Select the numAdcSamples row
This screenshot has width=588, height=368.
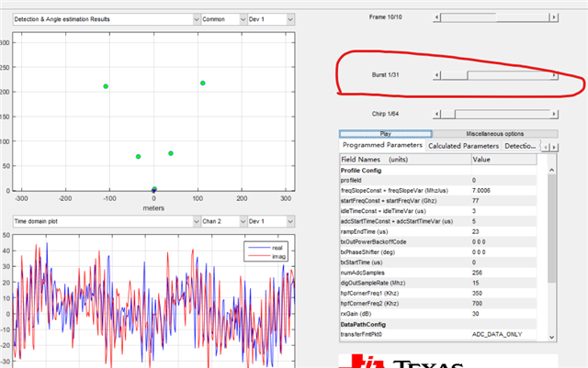tap(438, 273)
